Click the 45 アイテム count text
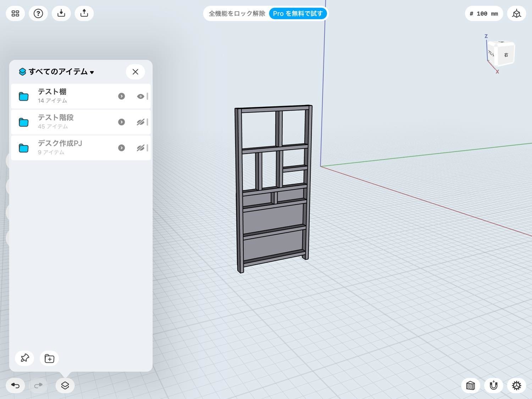Viewport: 532px width, 399px height. 53,127
